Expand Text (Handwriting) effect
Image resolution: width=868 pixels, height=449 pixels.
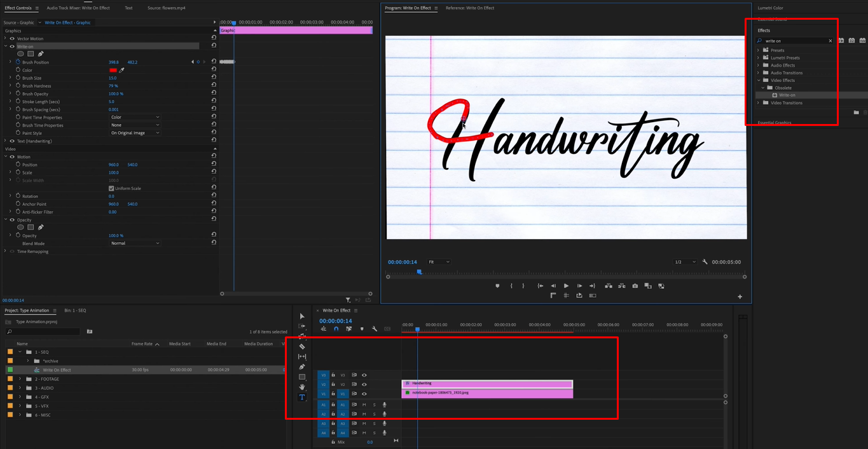tap(6, 141)
